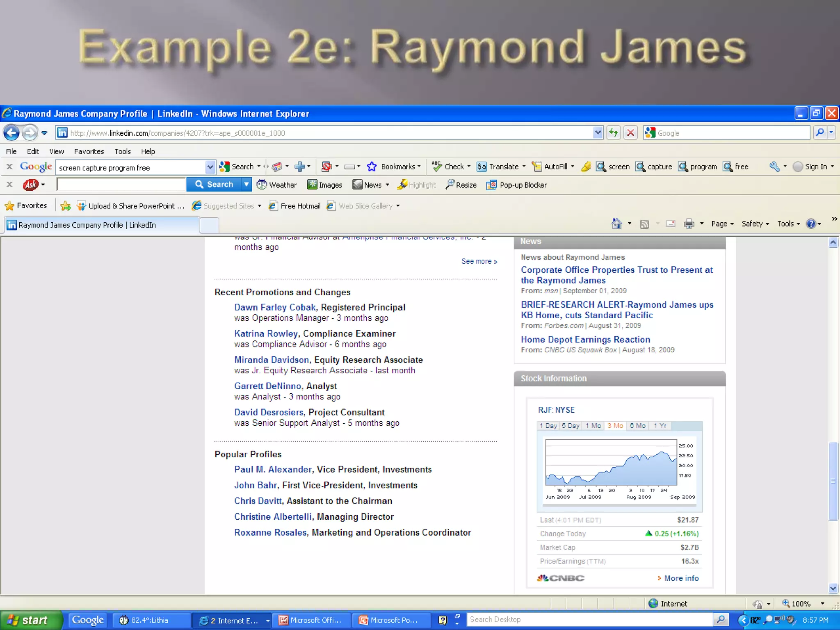Open the Microsoft PowerPoint taskbar item
The height and width of the screenshot is (630, 840).
coord(393,620)
